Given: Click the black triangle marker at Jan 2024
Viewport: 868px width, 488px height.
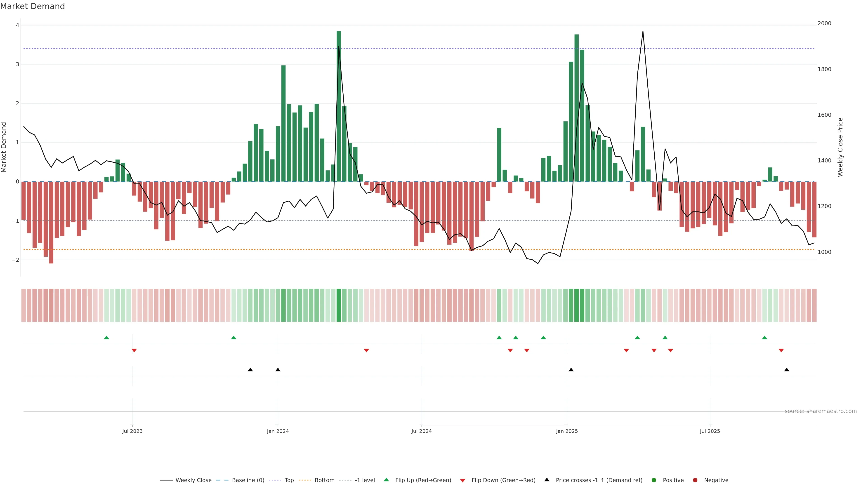Looking at the screenshot, I should tap(278, 370).
